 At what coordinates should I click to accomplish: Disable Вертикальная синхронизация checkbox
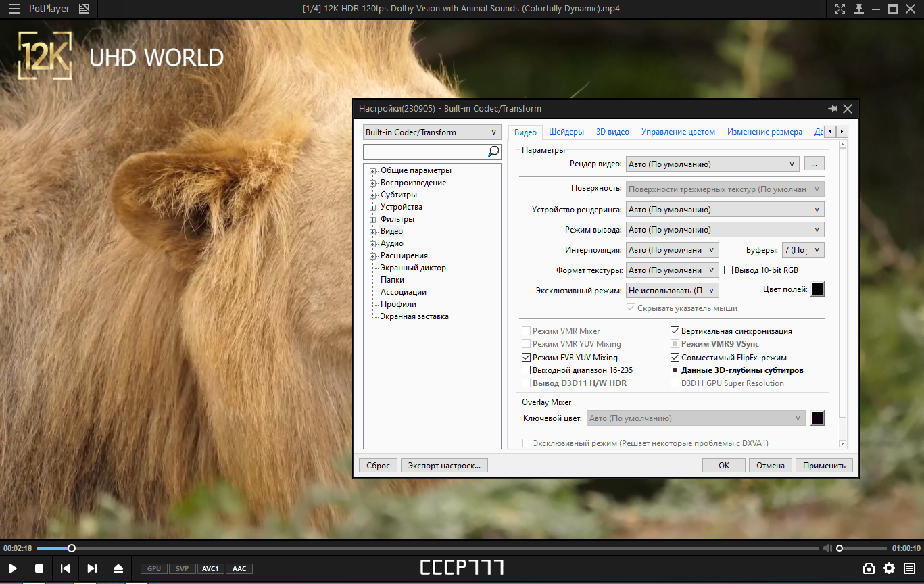(x=675, y=331)
